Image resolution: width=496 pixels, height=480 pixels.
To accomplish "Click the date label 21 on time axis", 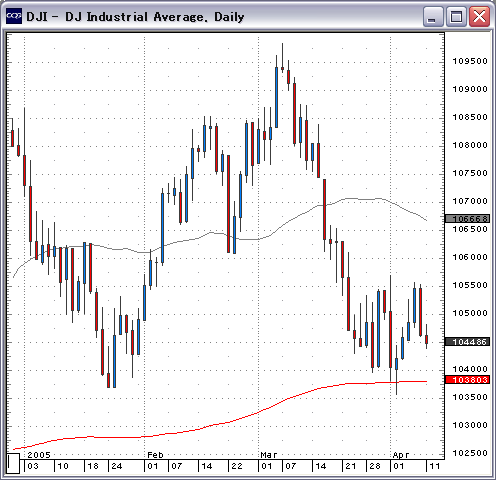I will (351, 466).
